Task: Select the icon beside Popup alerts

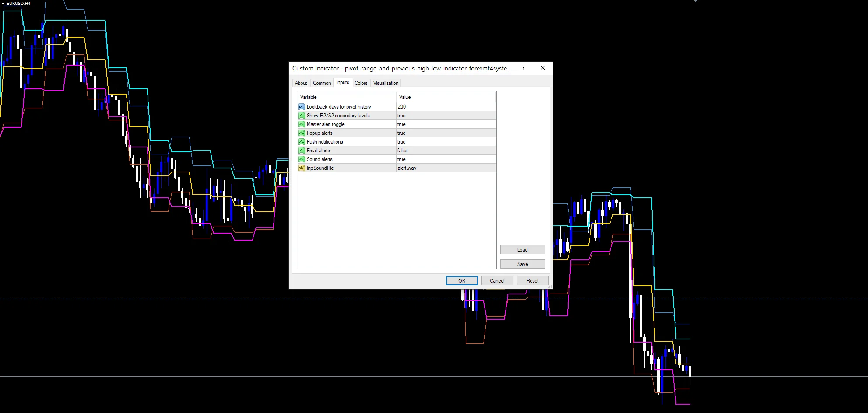Action: pyautogui.click(x=301, y=133)
